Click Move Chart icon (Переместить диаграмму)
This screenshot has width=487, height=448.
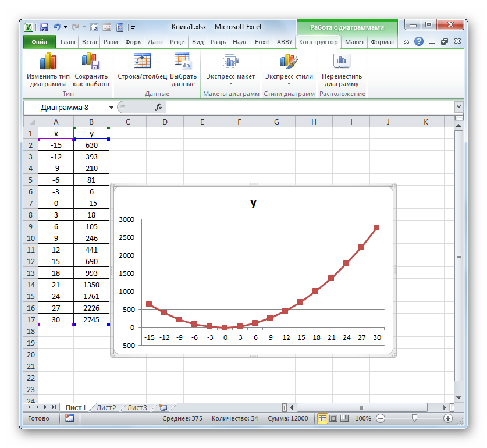pos(342,62)
